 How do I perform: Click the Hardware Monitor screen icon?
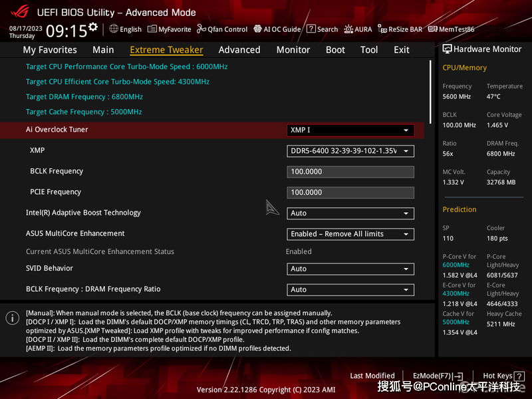pos(447,49)
